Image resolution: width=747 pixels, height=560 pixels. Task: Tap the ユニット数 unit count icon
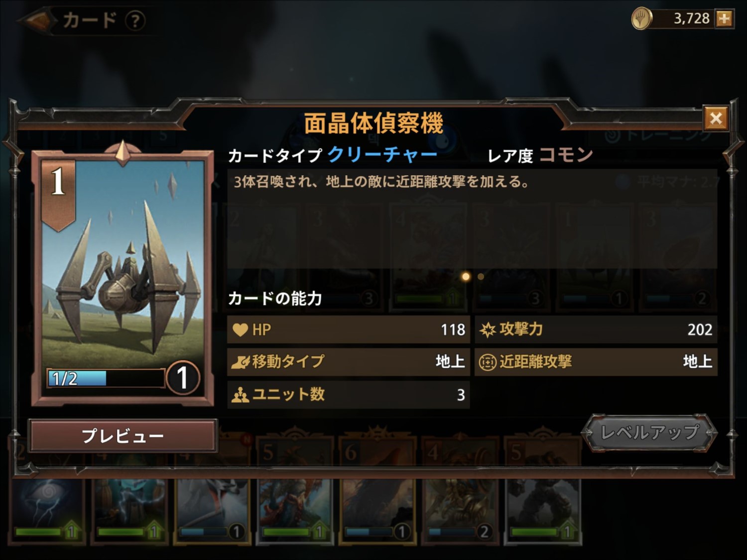pyautogui.click(x=240, y=395)
